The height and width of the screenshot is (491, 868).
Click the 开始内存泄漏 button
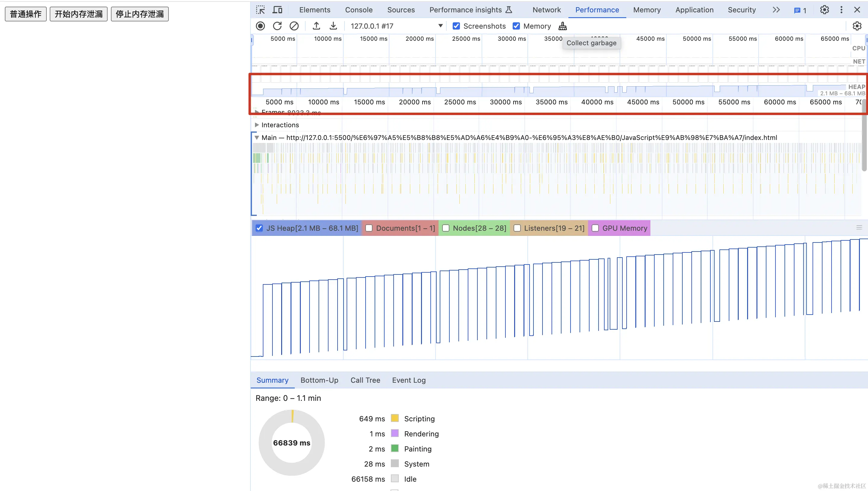pyautogui.click(x=78, y=14)
